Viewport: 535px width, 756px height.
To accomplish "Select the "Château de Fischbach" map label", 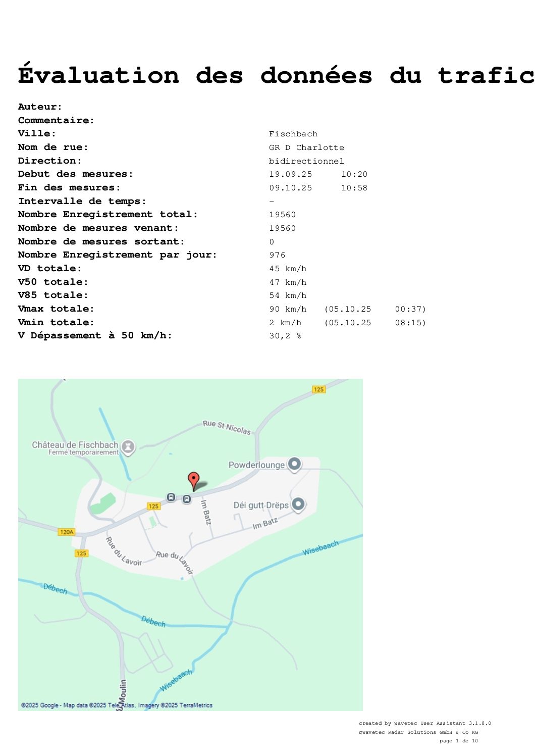I will pos(75,444).
